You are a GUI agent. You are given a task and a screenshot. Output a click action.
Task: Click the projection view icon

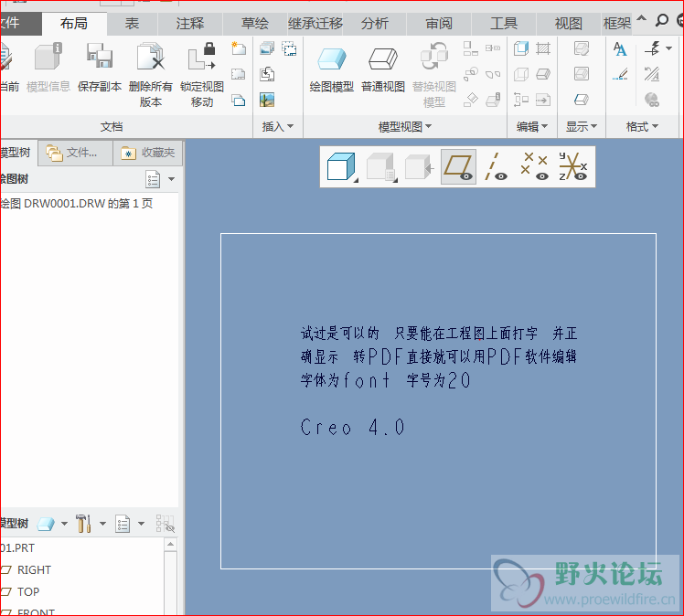pos(470,48)
